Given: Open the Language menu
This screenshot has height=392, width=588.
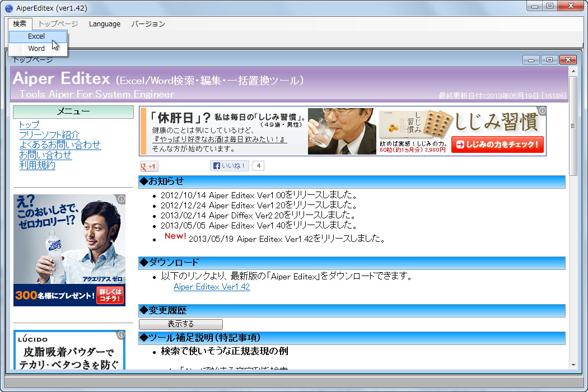Looking at the screenshot, I should click(104, 24).
